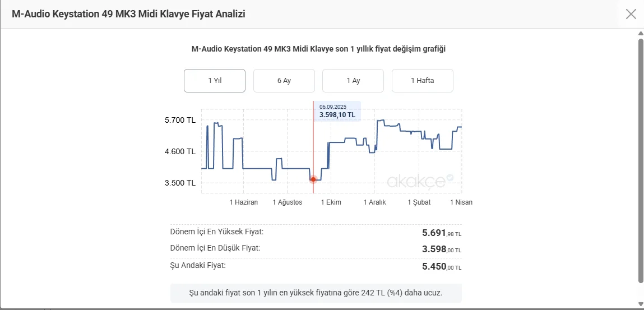Click the 1 Ekim date label

(x=331, y=202)
